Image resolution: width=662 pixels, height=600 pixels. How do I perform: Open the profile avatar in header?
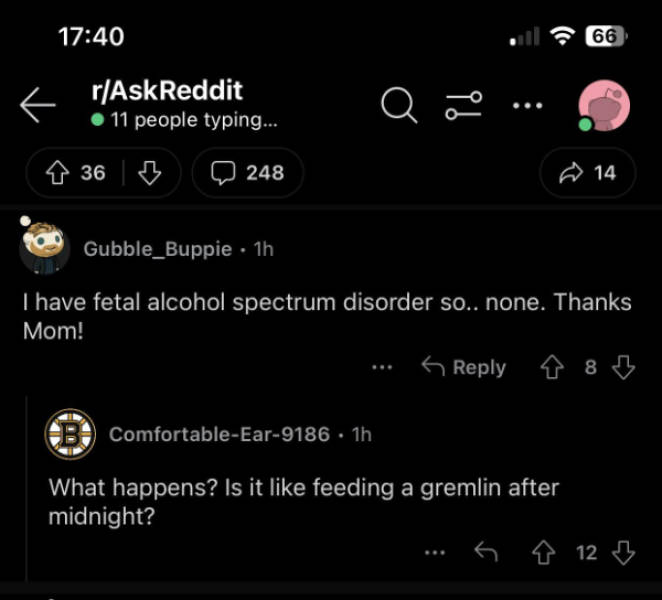tap(604, 105)
